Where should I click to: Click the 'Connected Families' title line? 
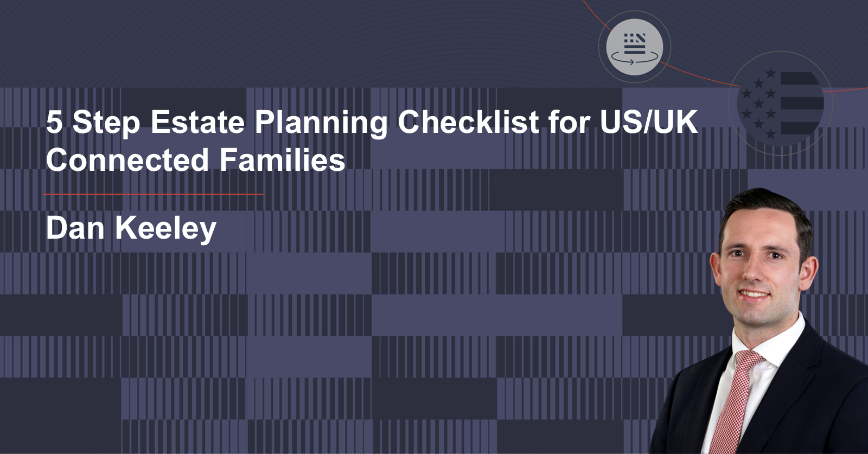point(195,160)
